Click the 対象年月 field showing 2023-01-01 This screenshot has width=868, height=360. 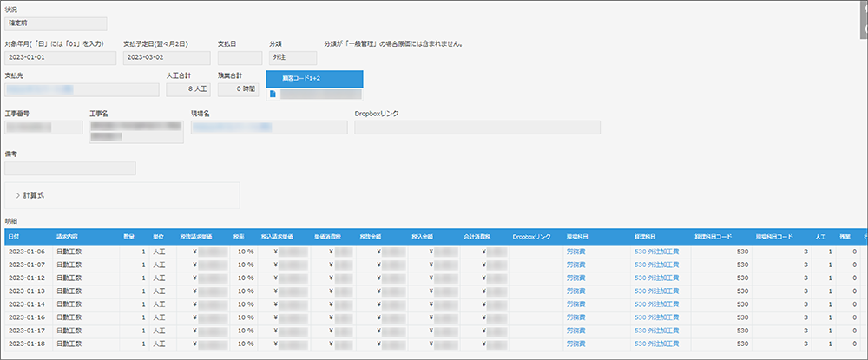59,58
